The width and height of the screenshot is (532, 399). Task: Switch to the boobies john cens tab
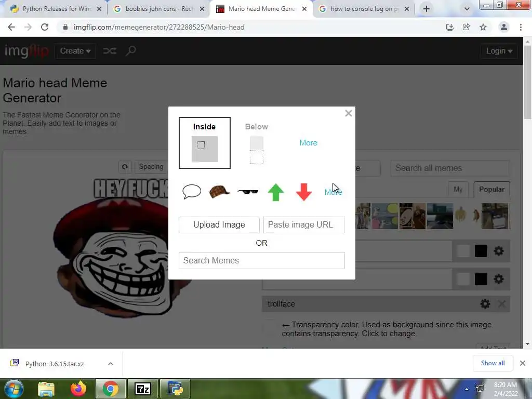tap(158, 9)
